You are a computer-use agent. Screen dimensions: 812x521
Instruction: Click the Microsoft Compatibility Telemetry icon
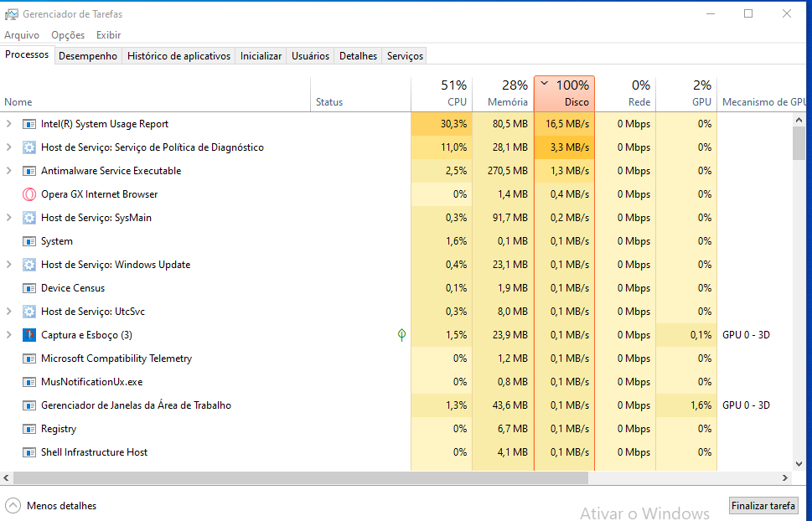pyautogui.click(x=29, y=359)
